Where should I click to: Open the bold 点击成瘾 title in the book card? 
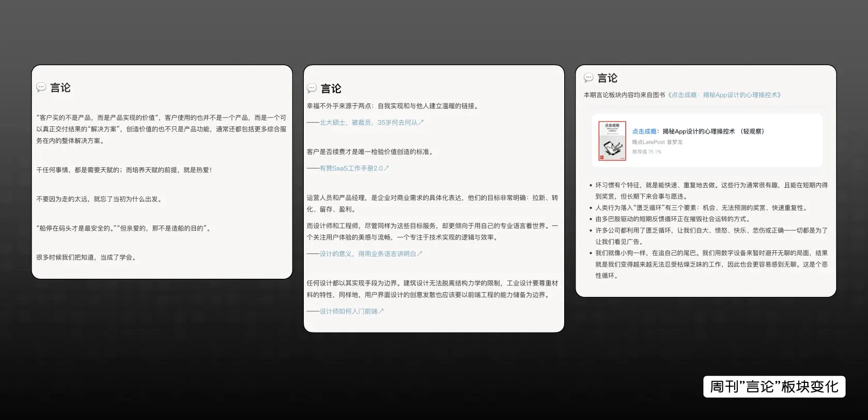click(x=698, y=131)
